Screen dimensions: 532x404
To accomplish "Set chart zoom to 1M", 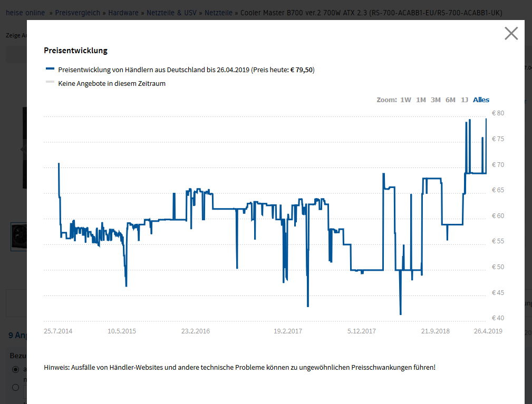I will (421, 100).
